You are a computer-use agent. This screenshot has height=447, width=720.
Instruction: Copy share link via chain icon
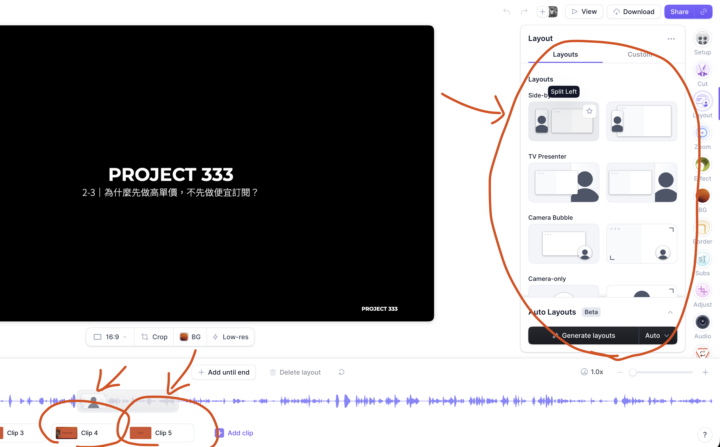(703, 11)
